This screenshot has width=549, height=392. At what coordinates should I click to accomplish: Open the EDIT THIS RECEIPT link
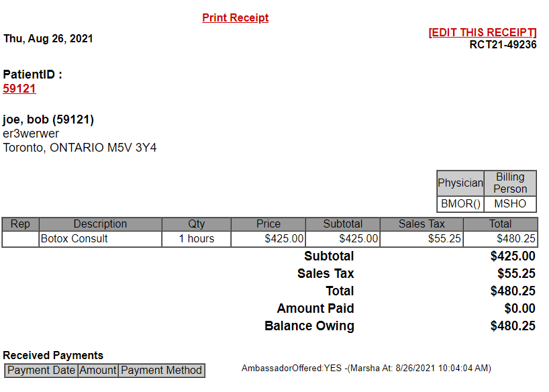[483, 33]
